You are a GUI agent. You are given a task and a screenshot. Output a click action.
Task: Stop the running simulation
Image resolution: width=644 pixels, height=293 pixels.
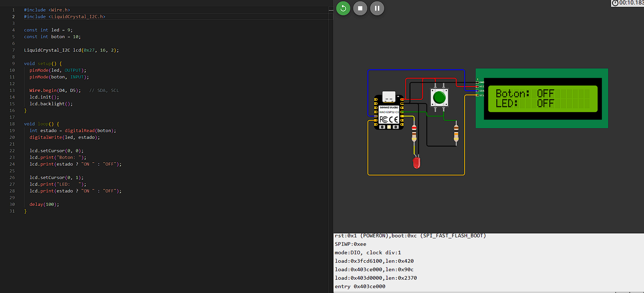pyautogui.click(x=360, y=8)
